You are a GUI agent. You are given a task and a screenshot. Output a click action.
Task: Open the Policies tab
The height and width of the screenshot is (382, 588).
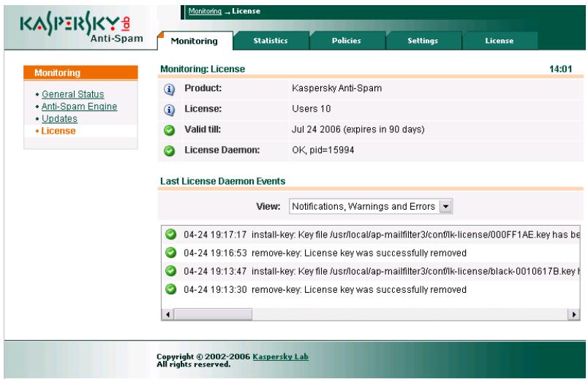click(x=347, y=41)
